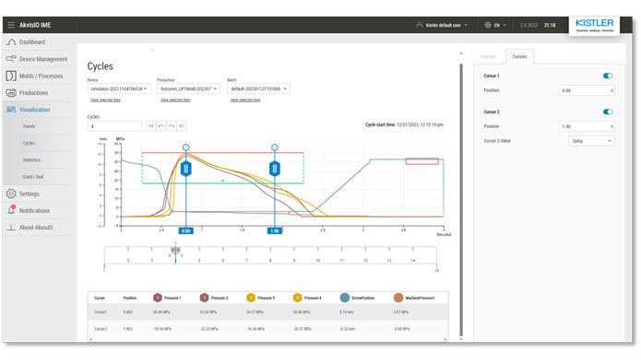Click the table's right scroll arrow
Screen dimensions: 641x364
[x=445, y=339]
